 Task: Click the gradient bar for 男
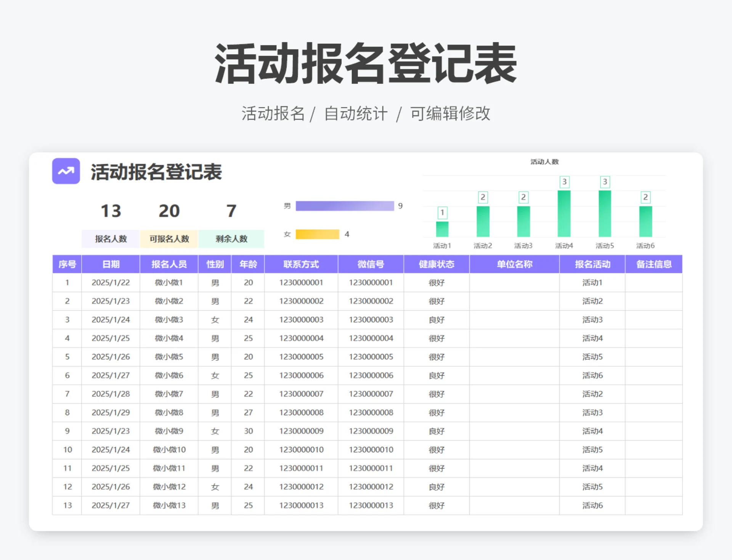[345, 206]
